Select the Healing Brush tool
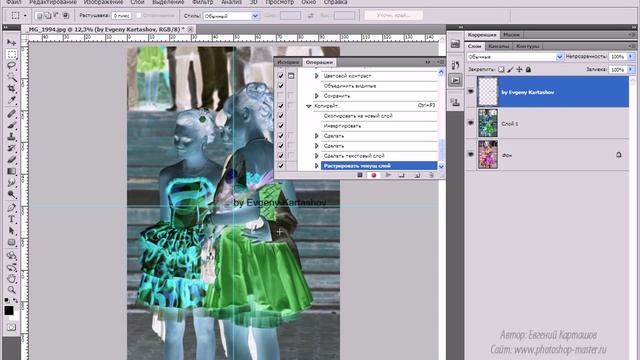The width and height of the screenshot is (640, 360). (x=11, y=114)
